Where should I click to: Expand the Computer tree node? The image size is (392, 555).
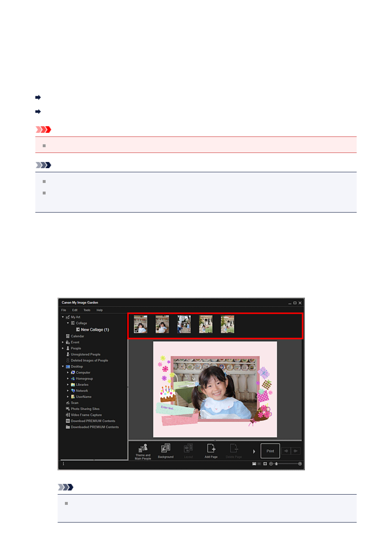(68, 372)
